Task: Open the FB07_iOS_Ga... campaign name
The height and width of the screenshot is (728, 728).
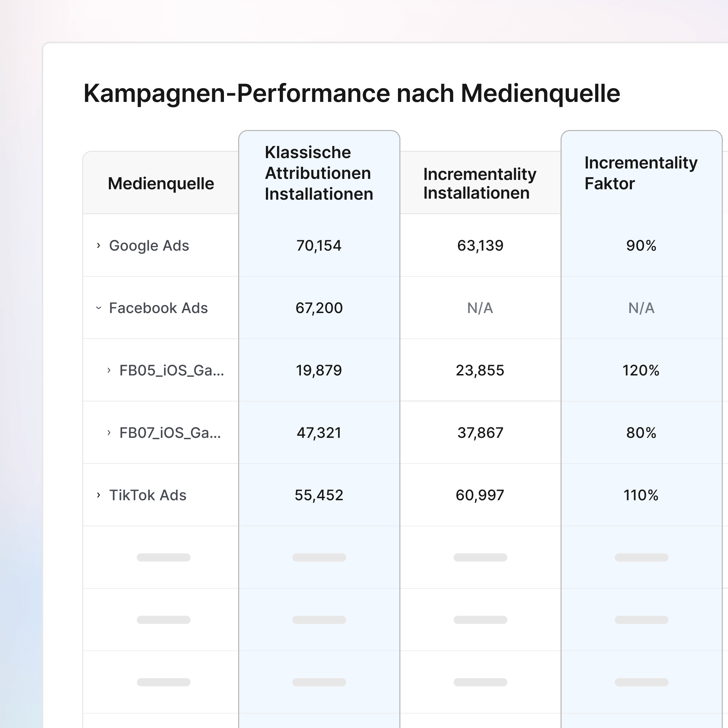Action: (170, 433)
